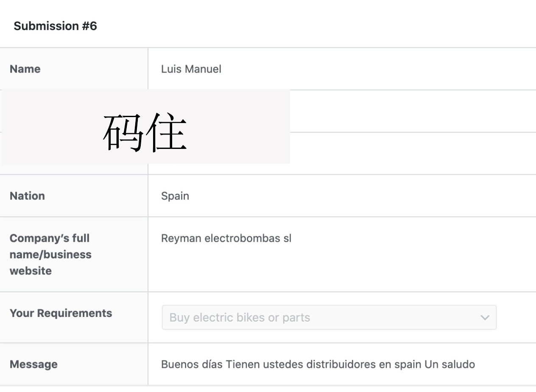
Task: Click the '#6' number in the heading
Action: click(x=89, y=26)
